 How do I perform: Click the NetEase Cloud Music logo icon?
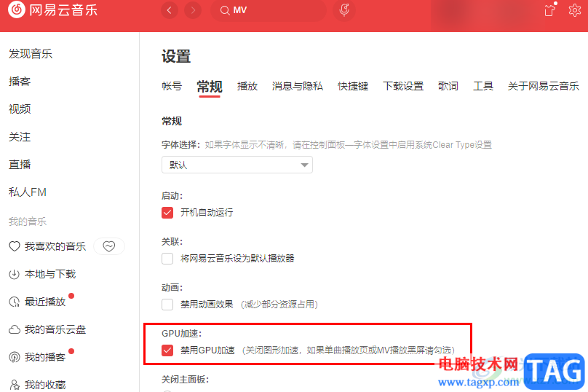(17, 9)
